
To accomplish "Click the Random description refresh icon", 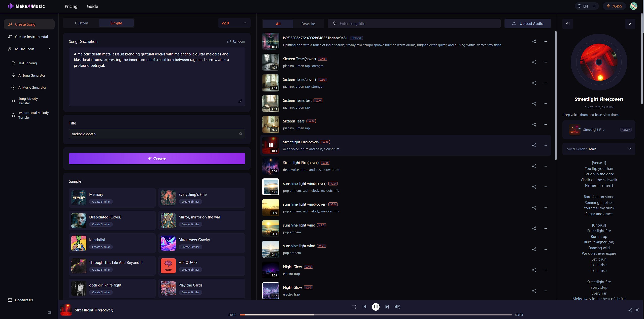I will pyautogui.click(x=229, y=42).
